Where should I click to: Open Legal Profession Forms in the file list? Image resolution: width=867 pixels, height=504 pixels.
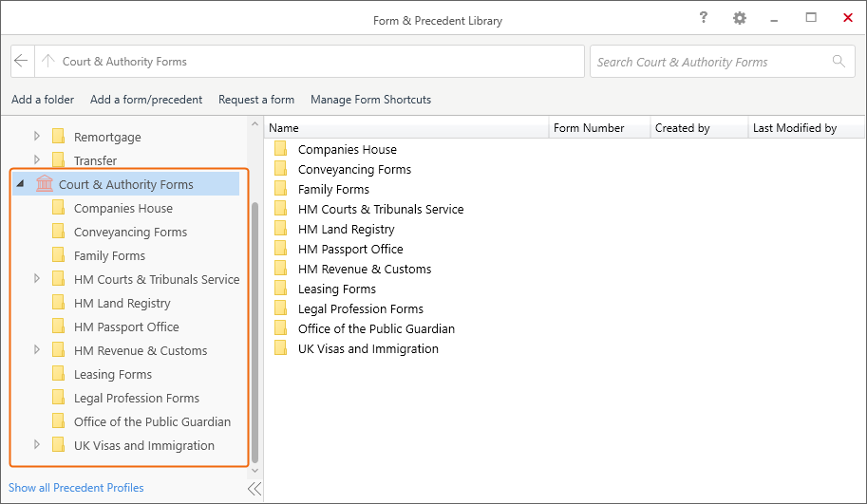361,308
